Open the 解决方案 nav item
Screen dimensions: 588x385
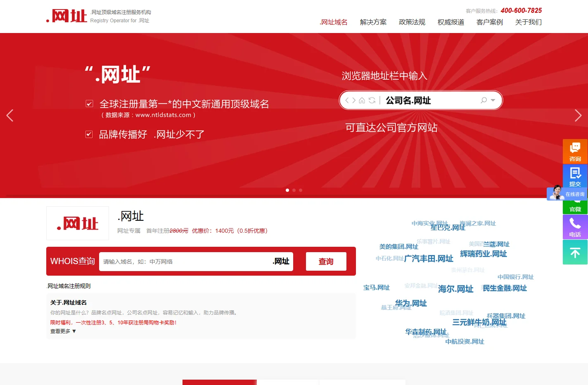coord(373,22)
